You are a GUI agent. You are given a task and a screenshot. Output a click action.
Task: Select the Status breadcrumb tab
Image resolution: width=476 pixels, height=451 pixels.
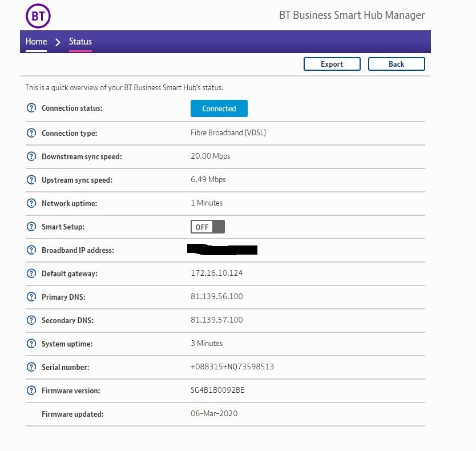pyautogui.click(x=80, y=42)
